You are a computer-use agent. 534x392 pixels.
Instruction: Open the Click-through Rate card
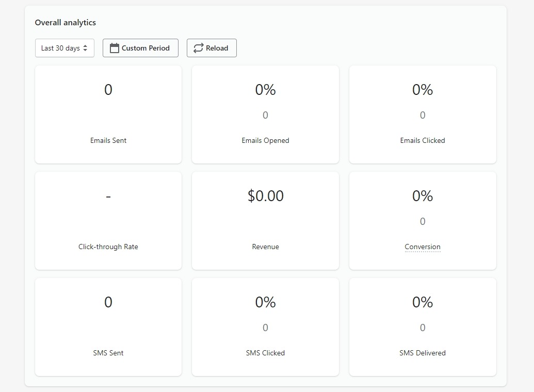click(x=108, y=221)
